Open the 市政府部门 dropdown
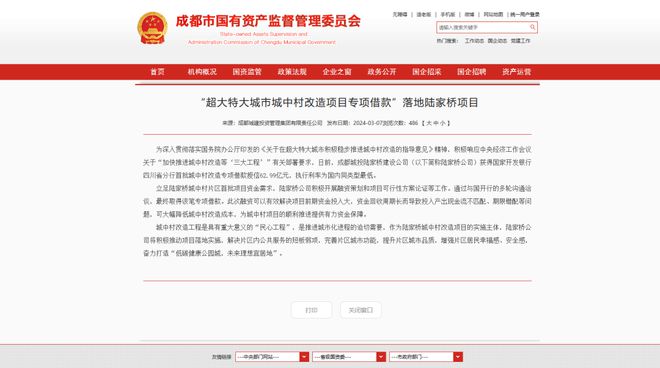 pos(426,357)
